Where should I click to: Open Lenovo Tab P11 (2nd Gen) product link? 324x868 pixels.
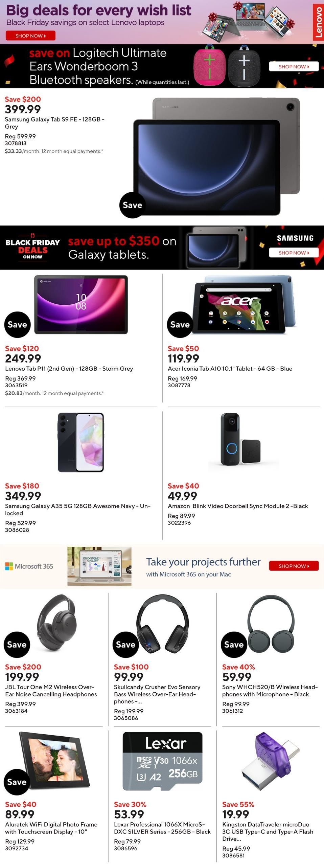click(x=69, y=369)
